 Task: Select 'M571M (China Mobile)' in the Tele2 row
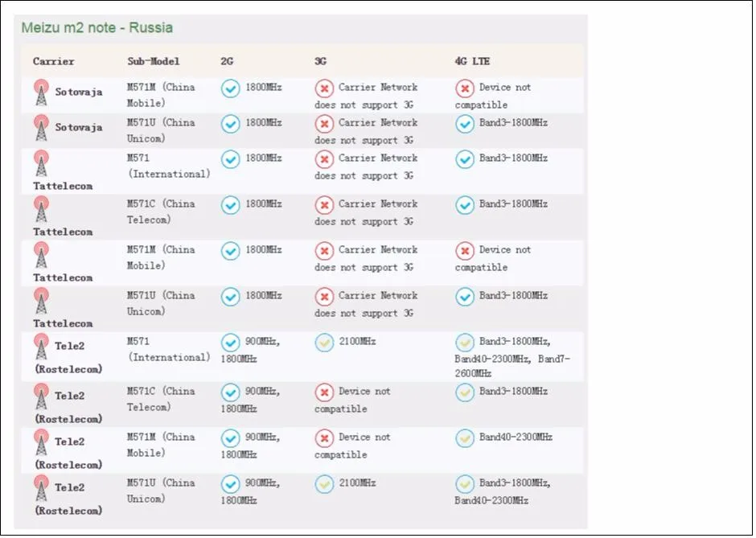tap(161, 445)
